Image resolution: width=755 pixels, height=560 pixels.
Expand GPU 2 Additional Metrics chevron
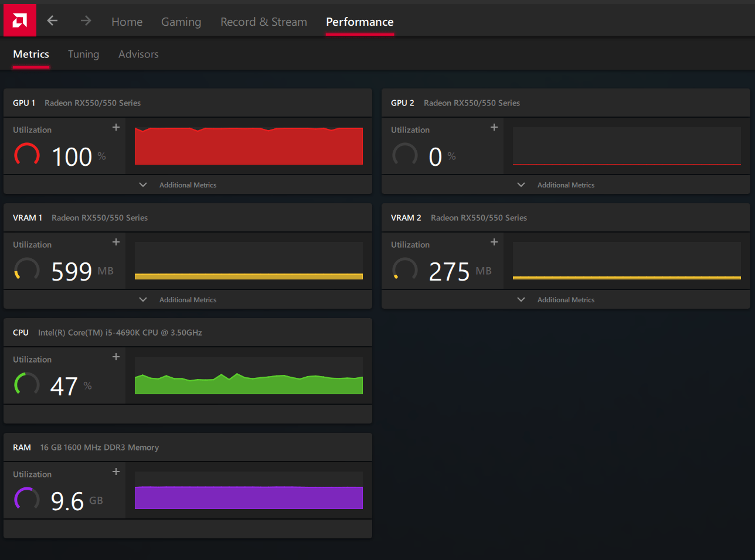tap(521, 185)
